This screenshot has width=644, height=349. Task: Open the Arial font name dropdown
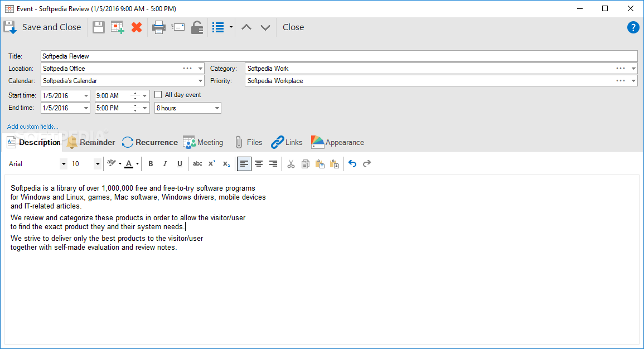63,164
